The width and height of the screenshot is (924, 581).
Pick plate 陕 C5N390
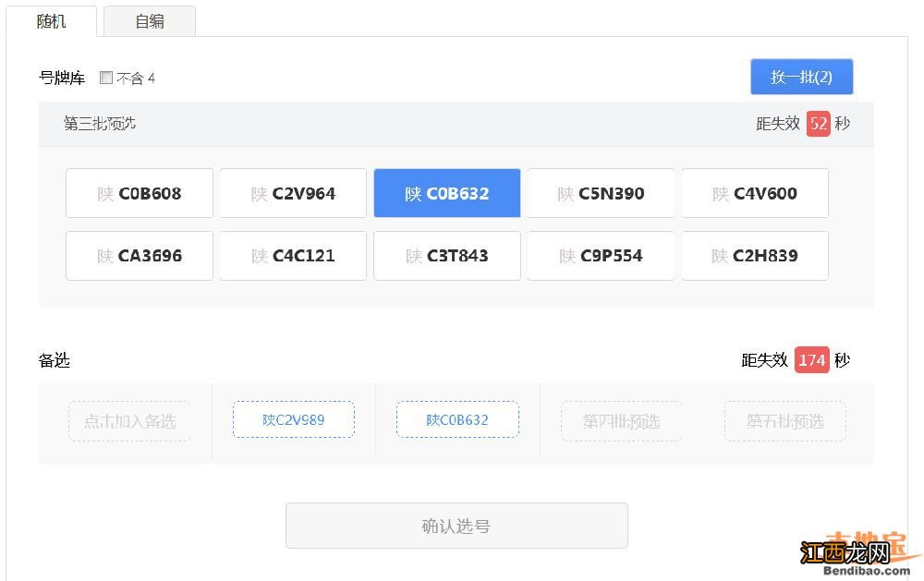tap(601, 193)
